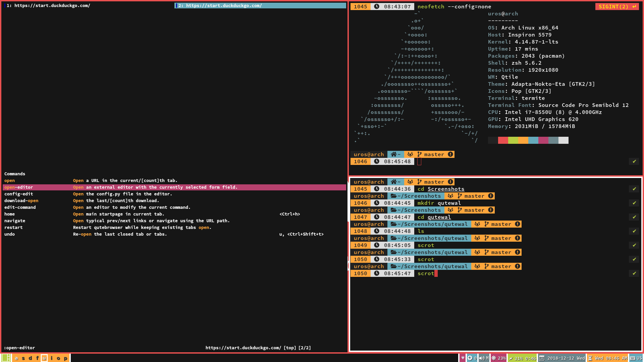Click the Qtile layout icon in the bar
Viewport: 644px width, 362px height.
pyautogui.click(x=6, y=358)
